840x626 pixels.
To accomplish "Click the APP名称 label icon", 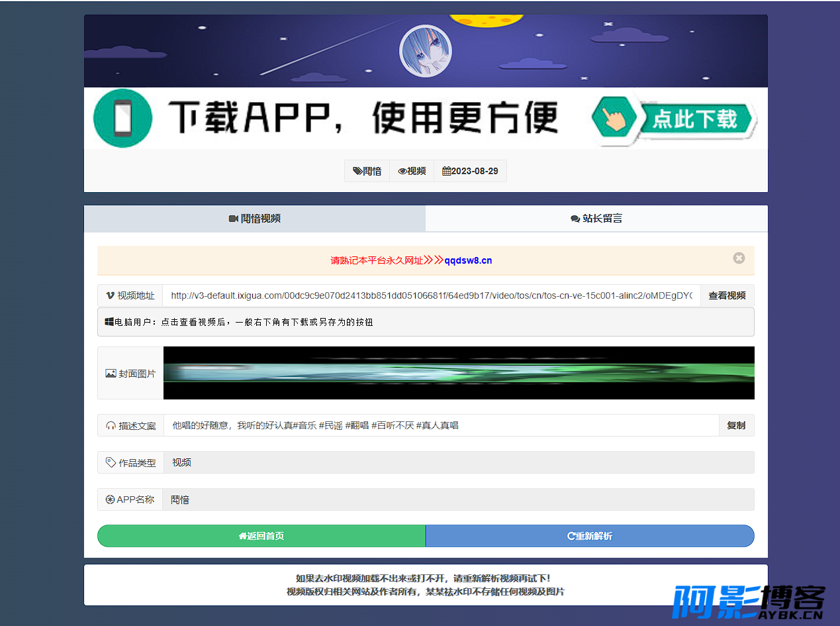I will point(110,499).
